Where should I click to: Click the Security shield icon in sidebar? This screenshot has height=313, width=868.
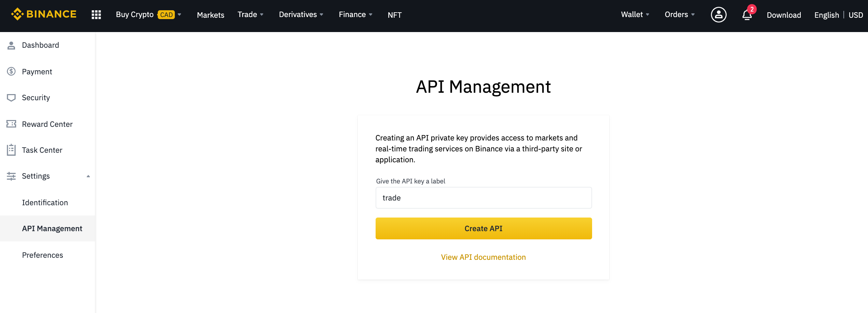[x=11, y=98]
